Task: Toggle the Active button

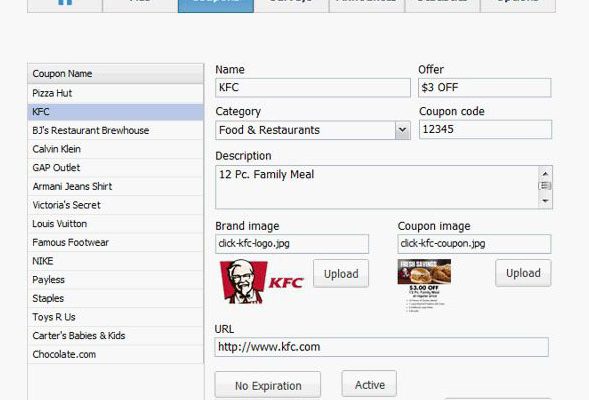Action: click(369, 384)
